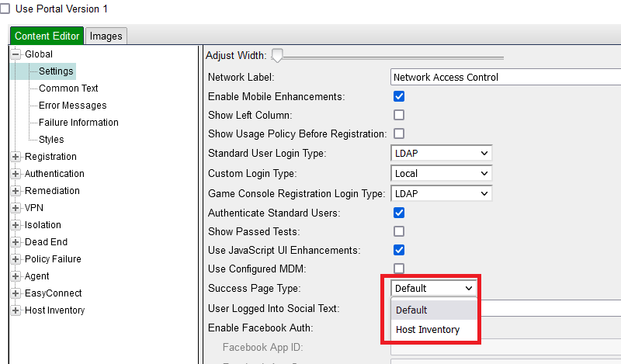Choose Host Inventory from Success Page list

428,330
